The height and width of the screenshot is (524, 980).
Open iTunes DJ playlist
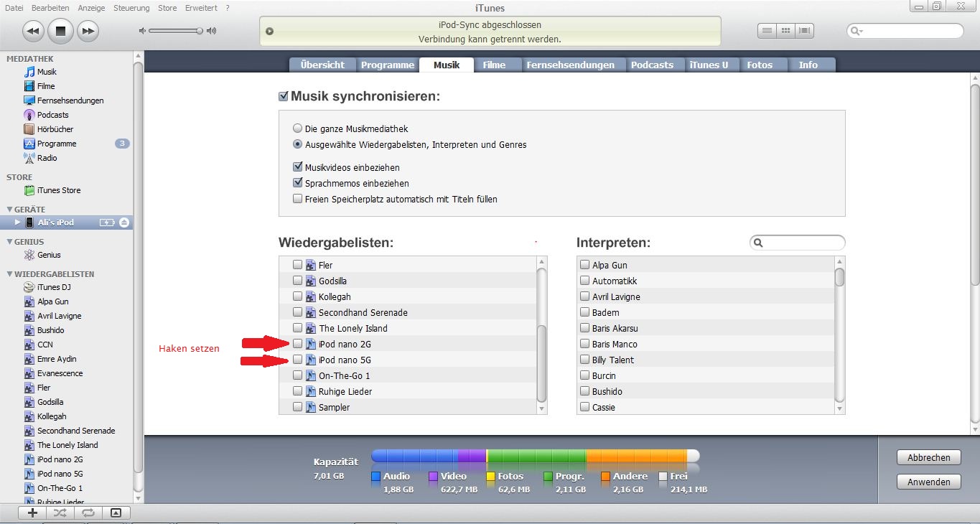pos(54,287)
